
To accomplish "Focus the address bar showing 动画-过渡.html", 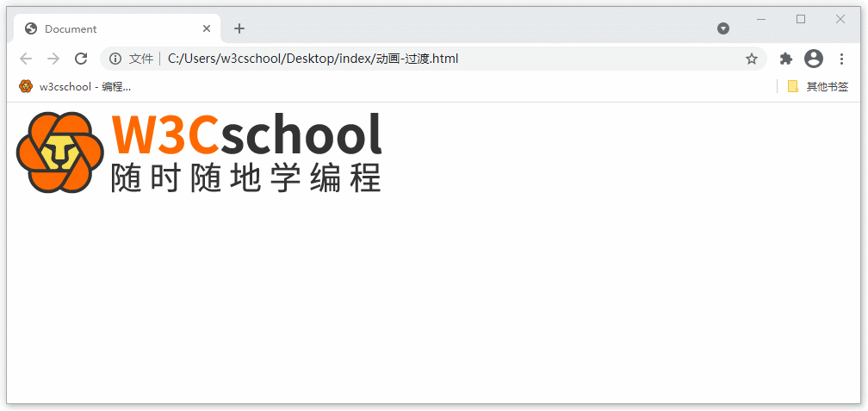I will (x=431, y=59).
